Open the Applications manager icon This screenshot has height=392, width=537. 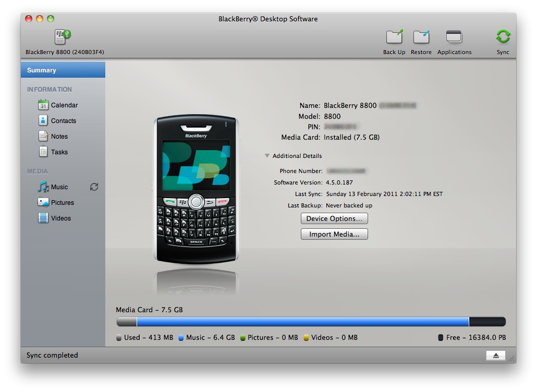tap(454, 36)
